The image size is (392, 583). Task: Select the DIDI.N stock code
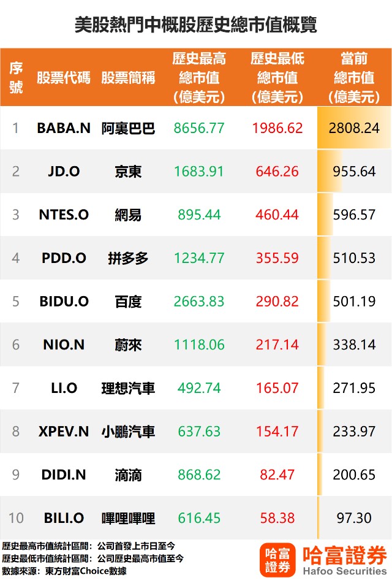point(64,475)
